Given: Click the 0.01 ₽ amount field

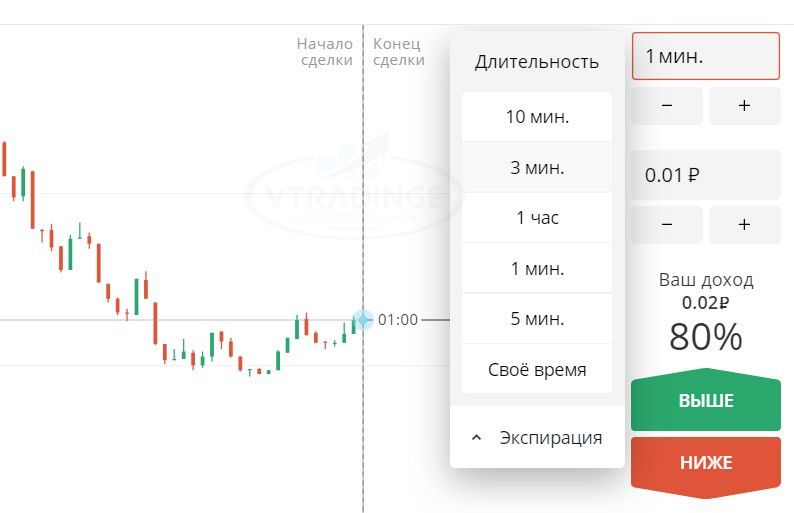Looking at the screenshot, I should [x=705, y=175].
